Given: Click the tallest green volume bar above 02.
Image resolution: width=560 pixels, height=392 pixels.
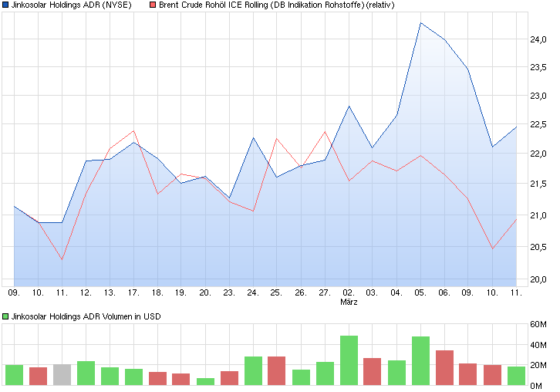Looking at the screenshot, I should point(349,360).
